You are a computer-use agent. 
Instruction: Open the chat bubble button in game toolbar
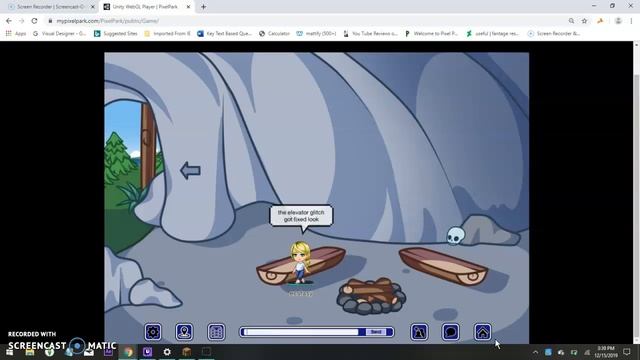451,332
